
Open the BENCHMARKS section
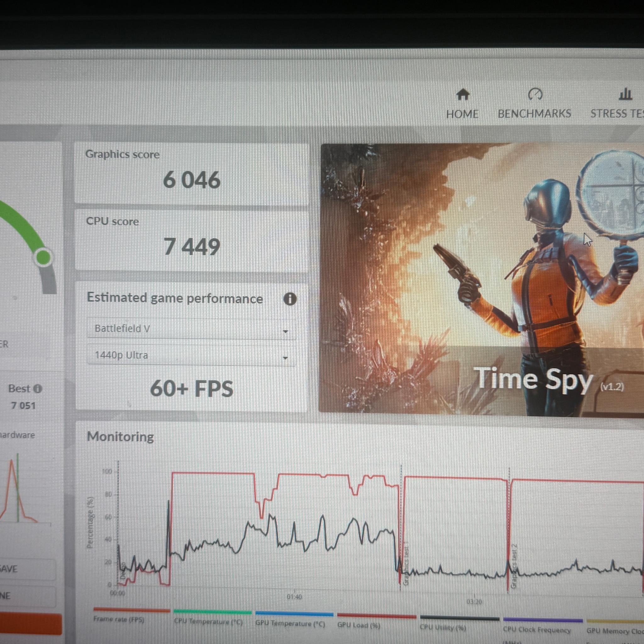coord(534,104)
